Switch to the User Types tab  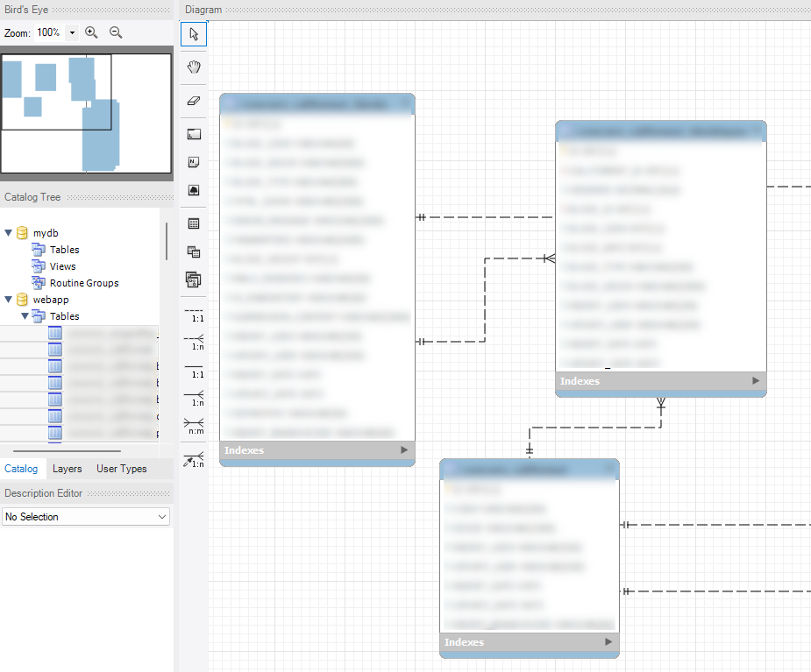pos(121,469)
